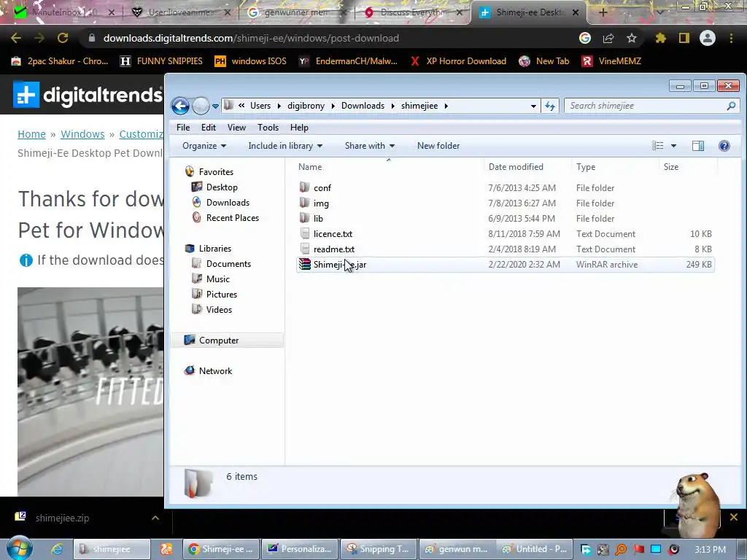Reload the Chrome page

coord(63,38)
